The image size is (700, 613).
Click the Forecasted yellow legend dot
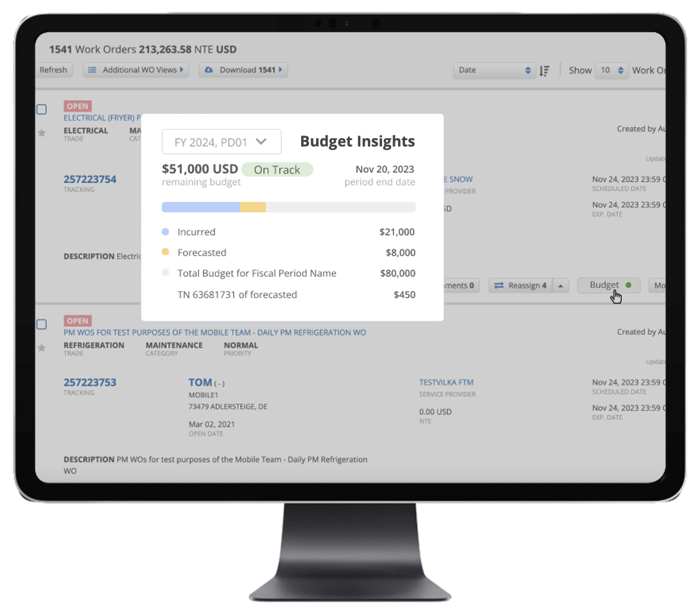(165, 252)
